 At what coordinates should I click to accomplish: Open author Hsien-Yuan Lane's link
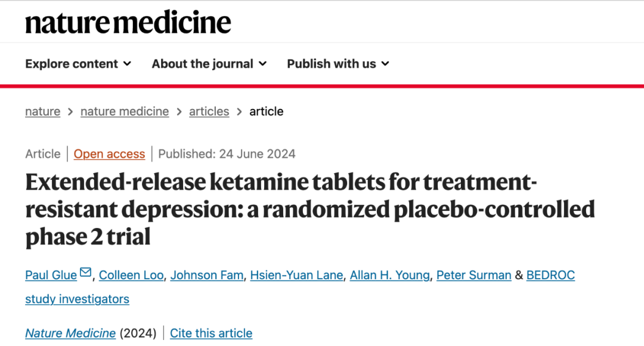[296, 275]
